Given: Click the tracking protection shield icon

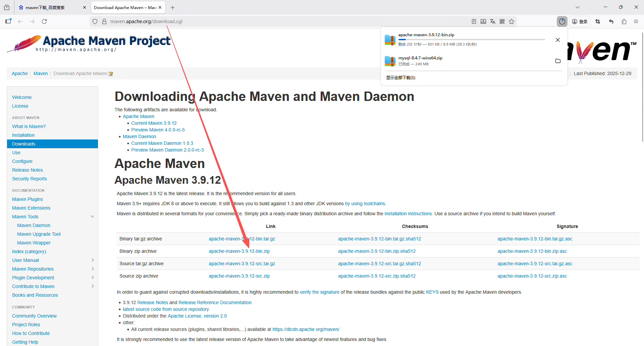Looking at the screenshot, I should 95,21.
